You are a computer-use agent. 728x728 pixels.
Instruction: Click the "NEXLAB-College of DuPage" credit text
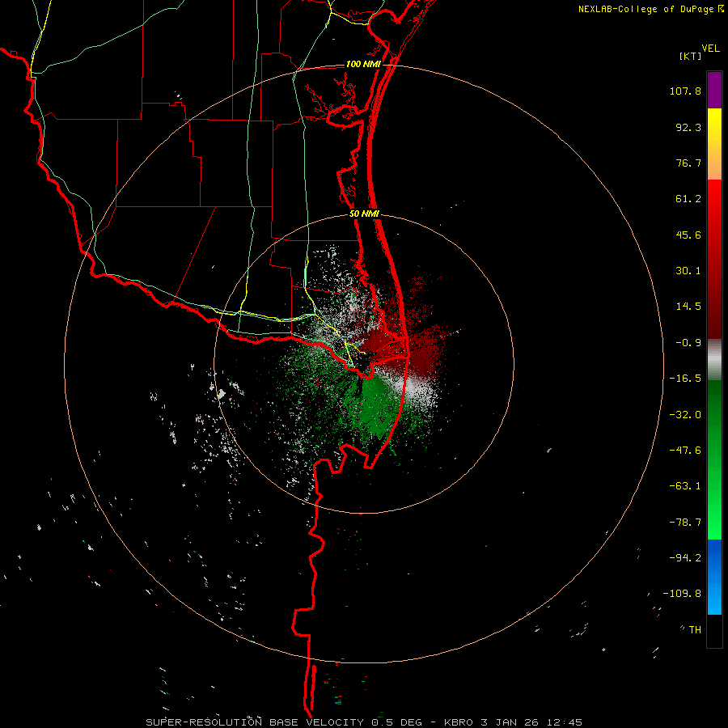pyautogui.click(x=645, y=9)
